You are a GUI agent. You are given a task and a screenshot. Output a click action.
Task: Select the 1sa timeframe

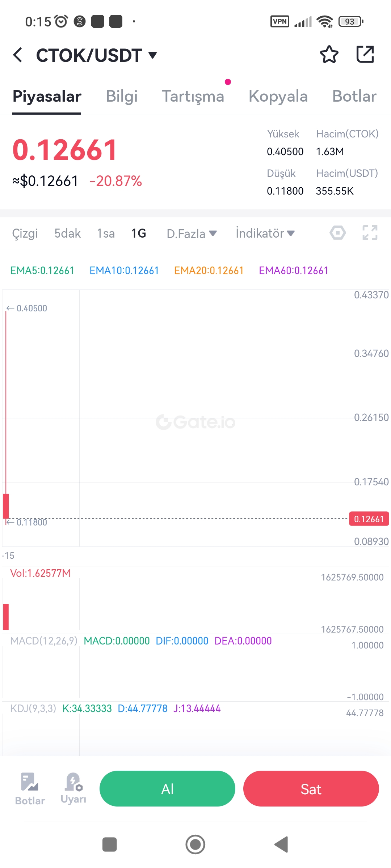tap(106, 233)
